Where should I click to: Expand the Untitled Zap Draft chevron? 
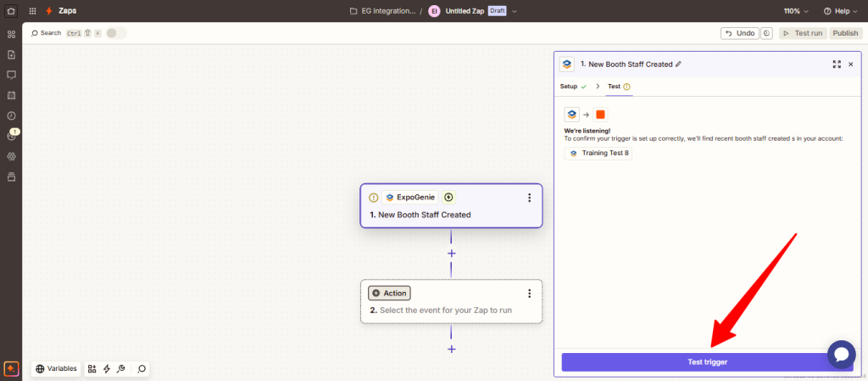point(515,11)
